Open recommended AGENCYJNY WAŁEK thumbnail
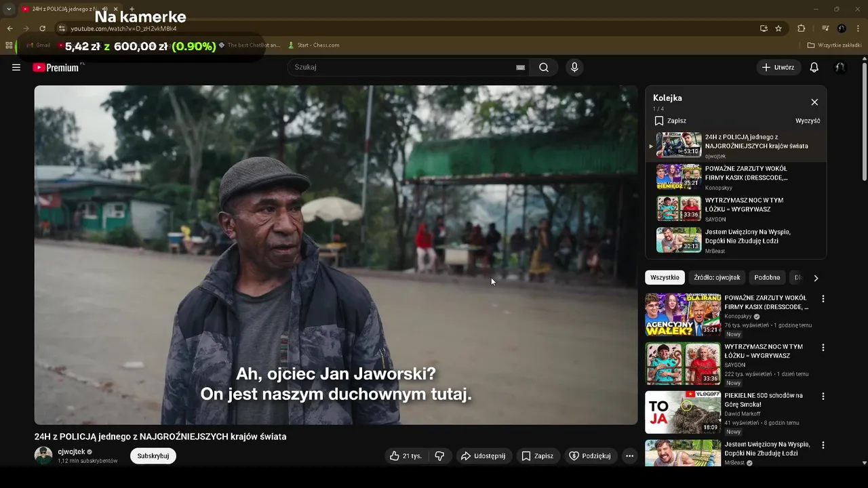This screenshot has width=868, height=488. coord(683,315)
